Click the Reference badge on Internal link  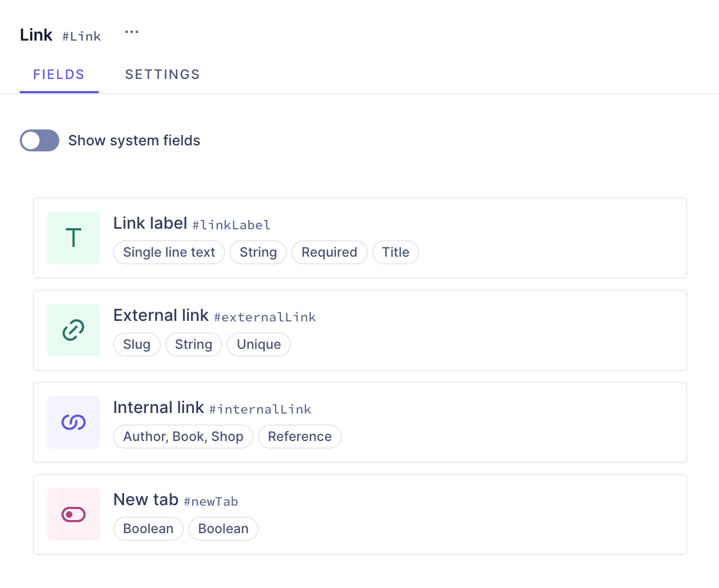click(300, 437)
